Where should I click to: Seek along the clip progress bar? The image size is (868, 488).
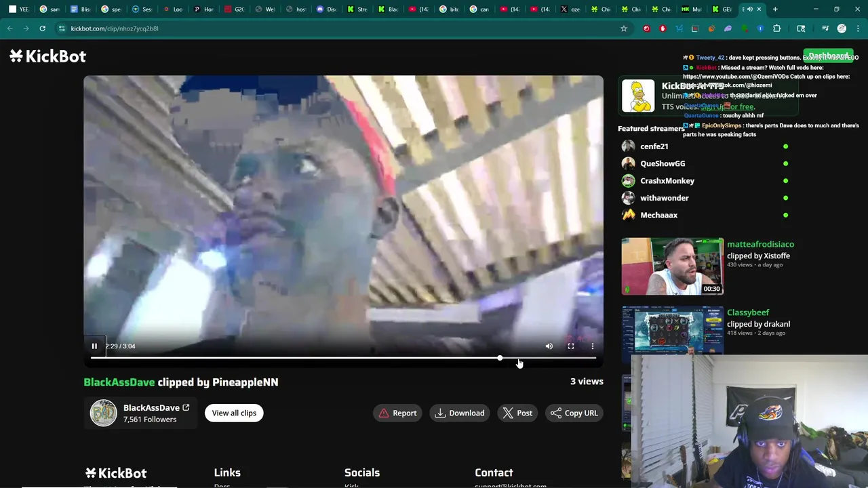point(343,358)
